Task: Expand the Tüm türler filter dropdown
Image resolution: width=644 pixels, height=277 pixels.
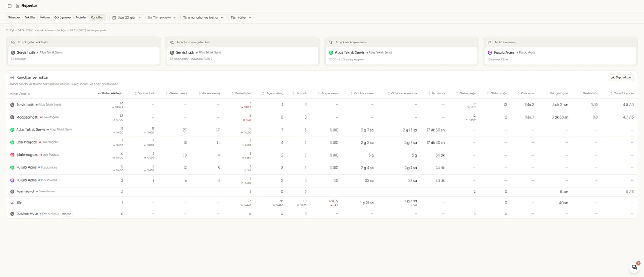Action: point(241,17)
